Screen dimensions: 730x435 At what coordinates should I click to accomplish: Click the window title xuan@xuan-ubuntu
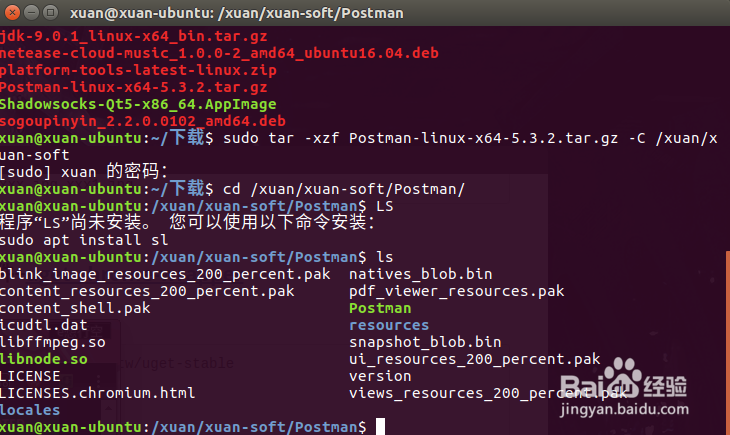pos(237,13)
